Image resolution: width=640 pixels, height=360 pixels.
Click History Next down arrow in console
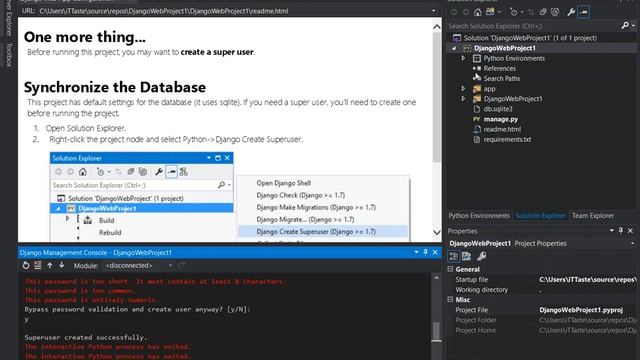(x=62, y=265)
